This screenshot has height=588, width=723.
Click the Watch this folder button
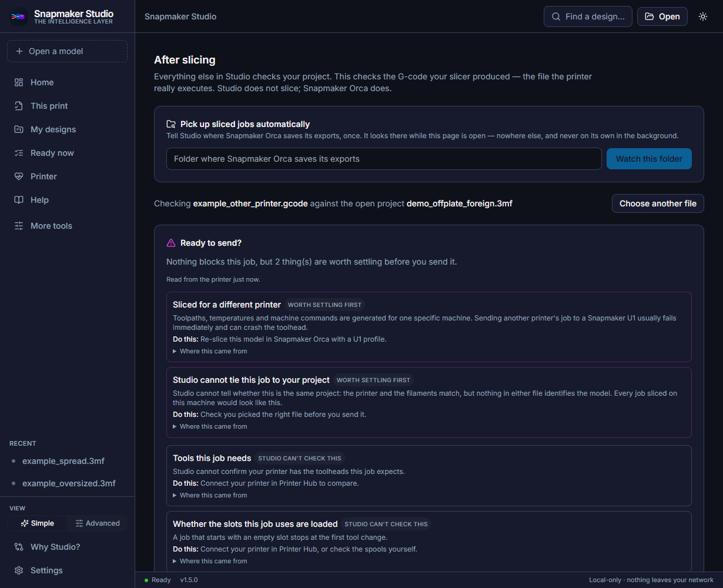click(649, 159)
